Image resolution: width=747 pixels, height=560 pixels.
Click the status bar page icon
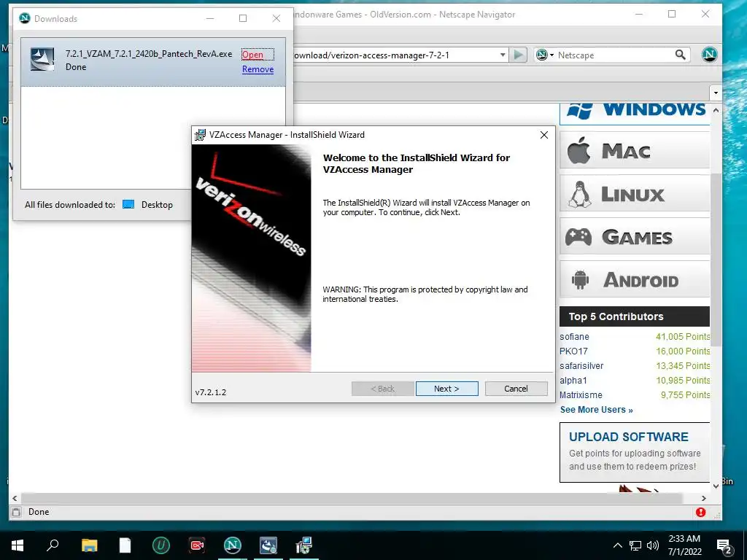16,512
